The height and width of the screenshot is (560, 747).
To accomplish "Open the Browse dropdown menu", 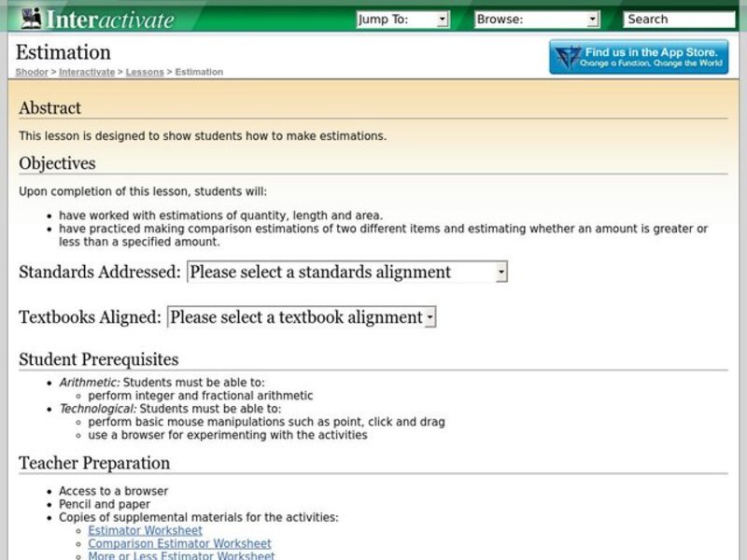I will click(x=537, y=18).
